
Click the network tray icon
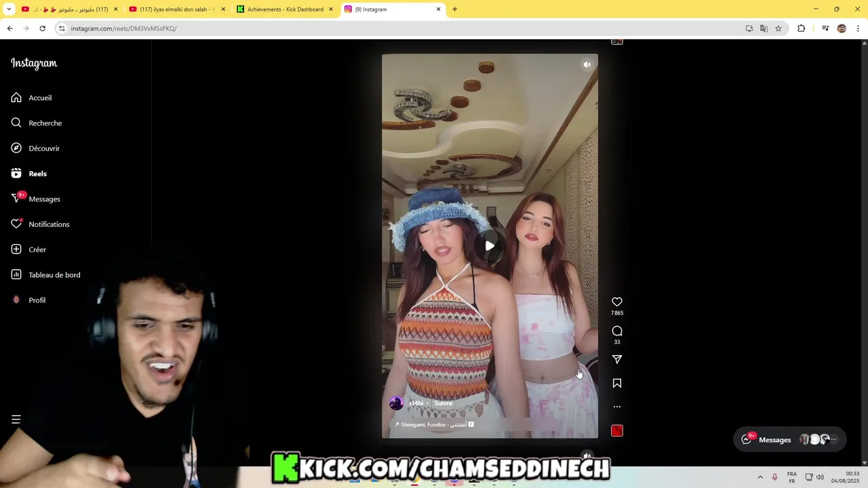pyautogui.click(x=808, y=477)
